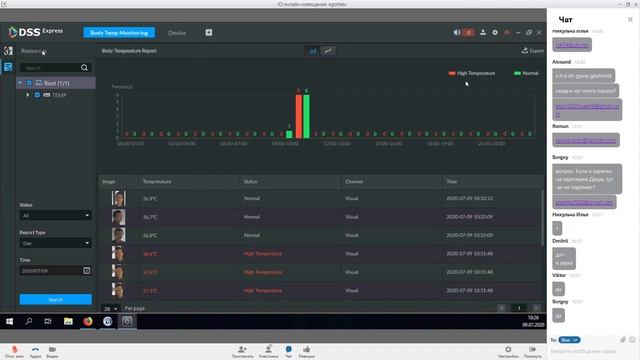This screenshot has width=640, height=360.
Task: Select the TEMP device row
Action: [x=56, y=95]
